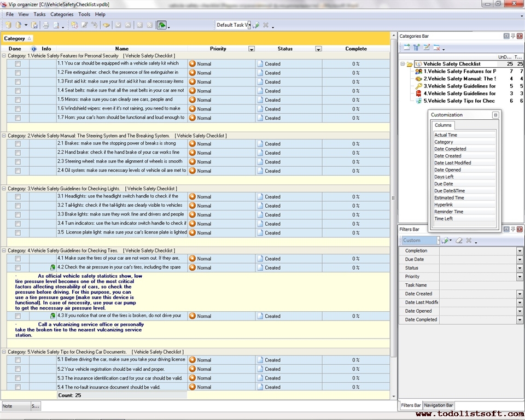
Task: Check Done box for task 1.1 safety kit
Action: (17, 63)
